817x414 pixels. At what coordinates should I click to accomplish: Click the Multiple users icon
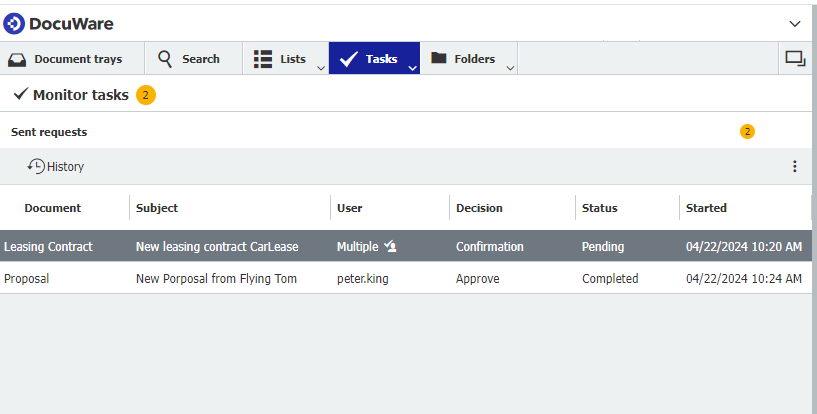390,246
